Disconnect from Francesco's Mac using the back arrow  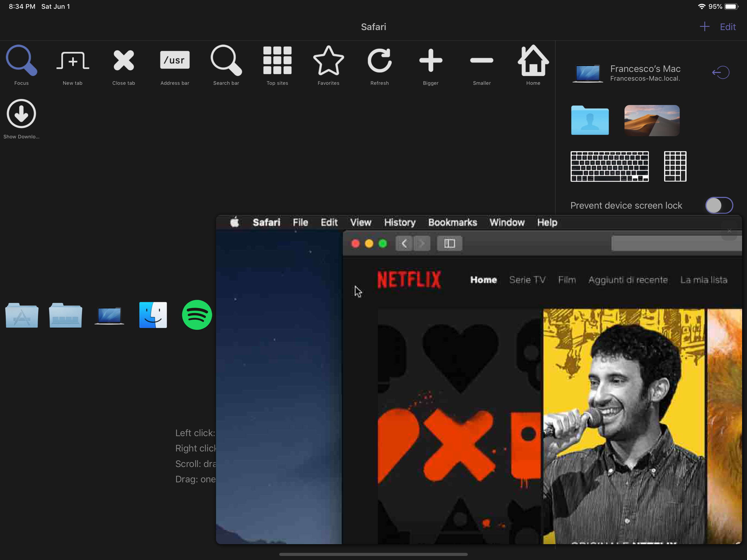[720, 73]
